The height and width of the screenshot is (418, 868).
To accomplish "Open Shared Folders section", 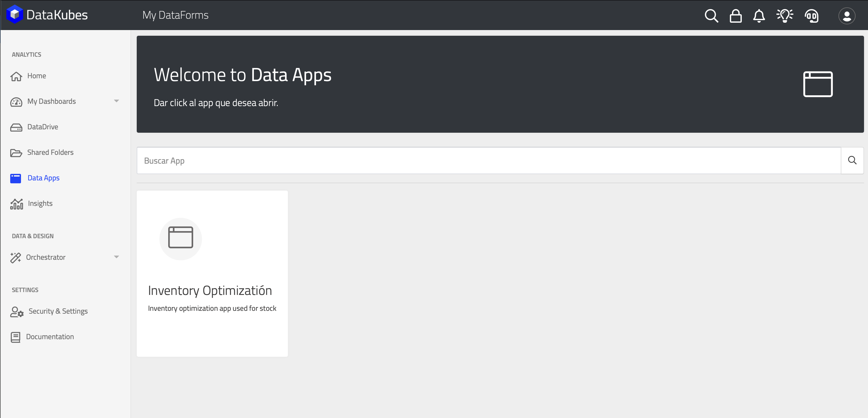I will [x=50, y=152].
